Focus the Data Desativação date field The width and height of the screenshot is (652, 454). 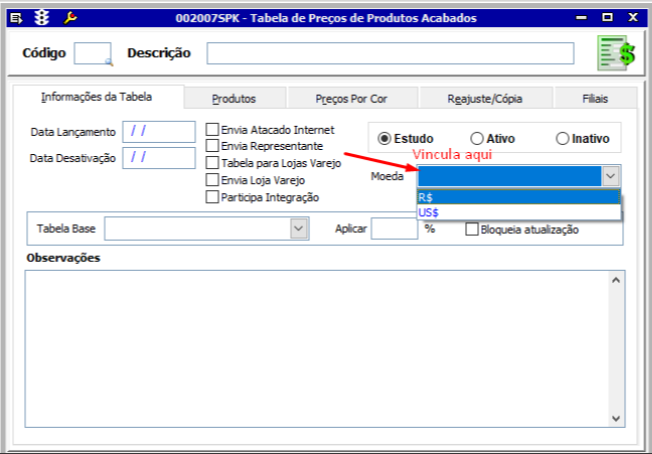(159, 158)
